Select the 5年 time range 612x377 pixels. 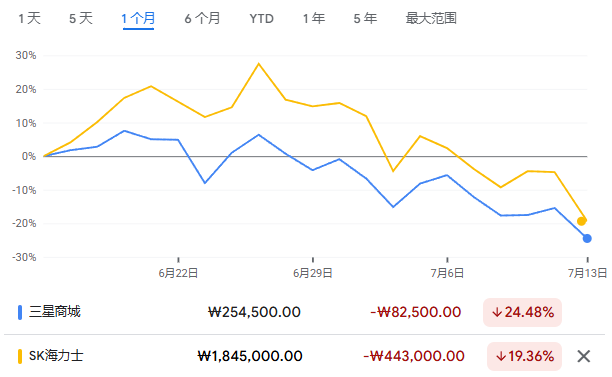[x=365, y=18]
